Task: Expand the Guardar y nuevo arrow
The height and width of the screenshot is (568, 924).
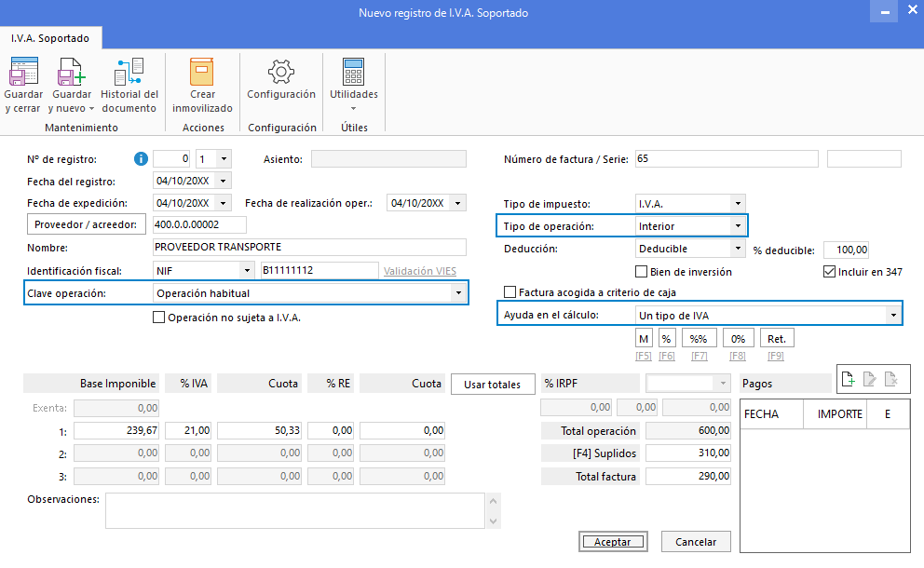Action: pos(91,109)
